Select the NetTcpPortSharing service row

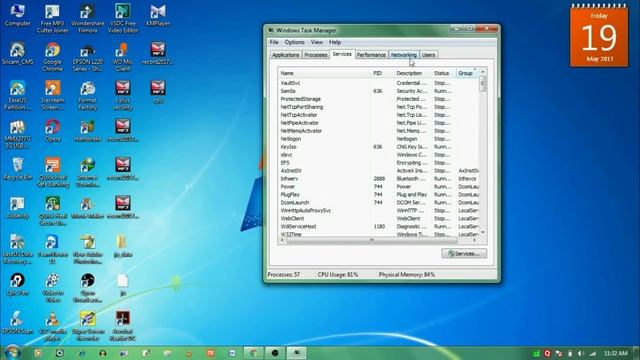tap(378, 107)
